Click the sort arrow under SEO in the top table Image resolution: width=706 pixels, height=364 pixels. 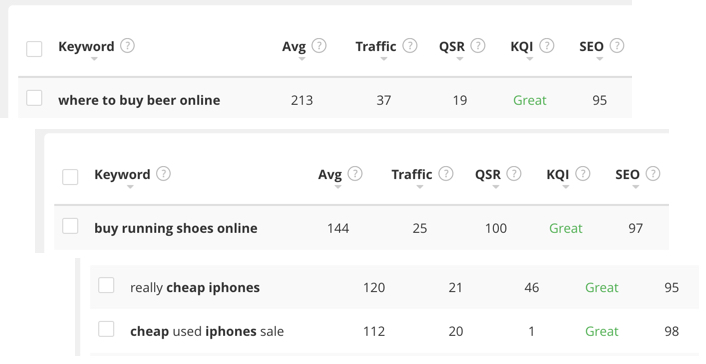click(x=599, y=59)
